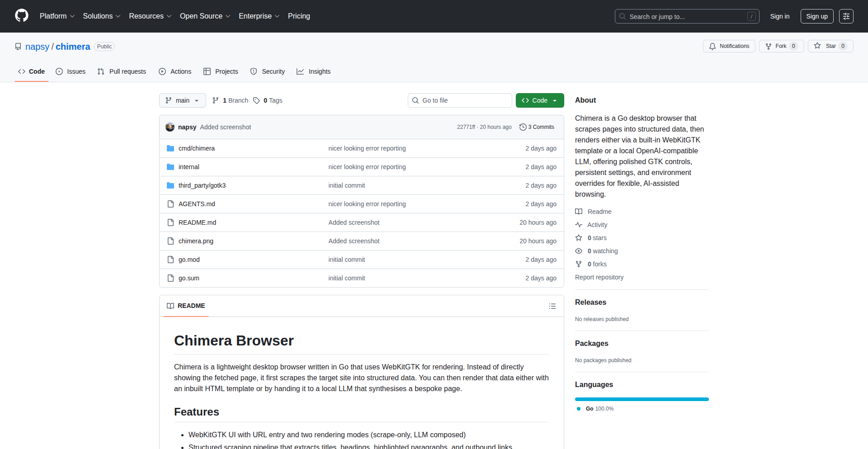Image resolution: width=868 pixels, height=449 pixels.
Task: Click the napsy user avatar
Action: coord(170,127)
